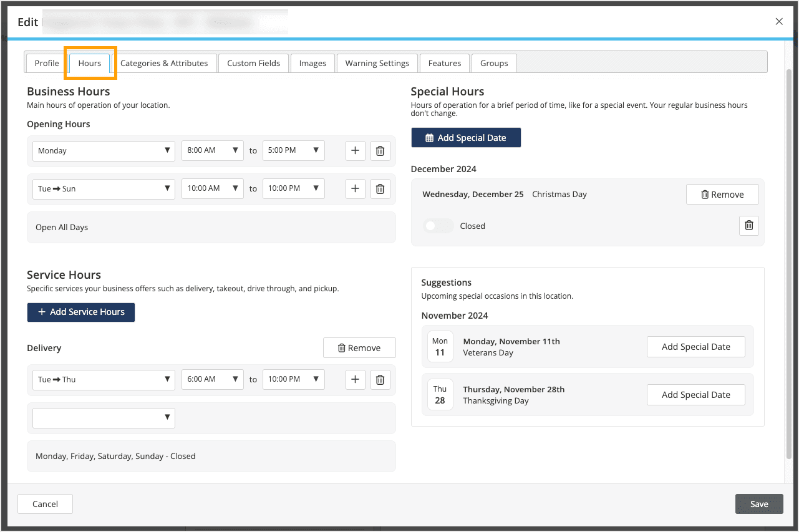Open the Monday day-selector dropdown

[104, 151]
